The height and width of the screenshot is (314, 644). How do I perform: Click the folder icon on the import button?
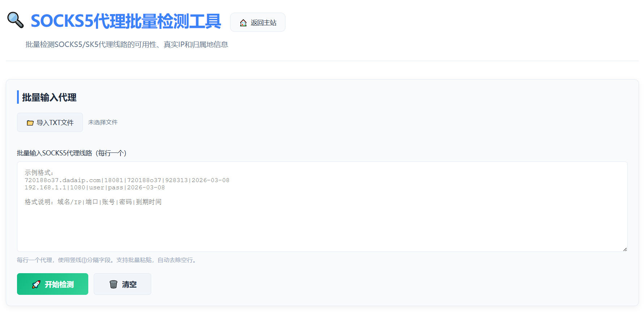coord(30,123)
